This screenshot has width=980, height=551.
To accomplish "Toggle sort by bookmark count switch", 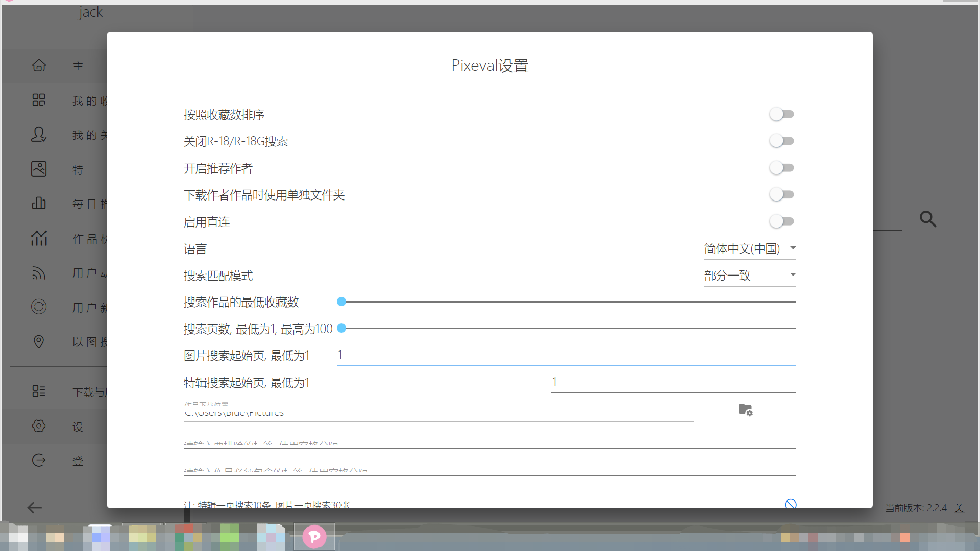I will coord(782,114).
